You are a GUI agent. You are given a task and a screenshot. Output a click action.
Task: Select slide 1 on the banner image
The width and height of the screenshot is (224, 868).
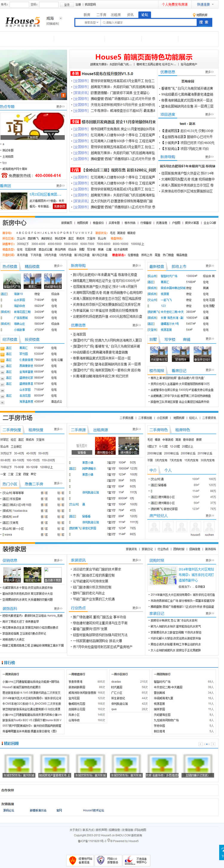coord(58,95)
